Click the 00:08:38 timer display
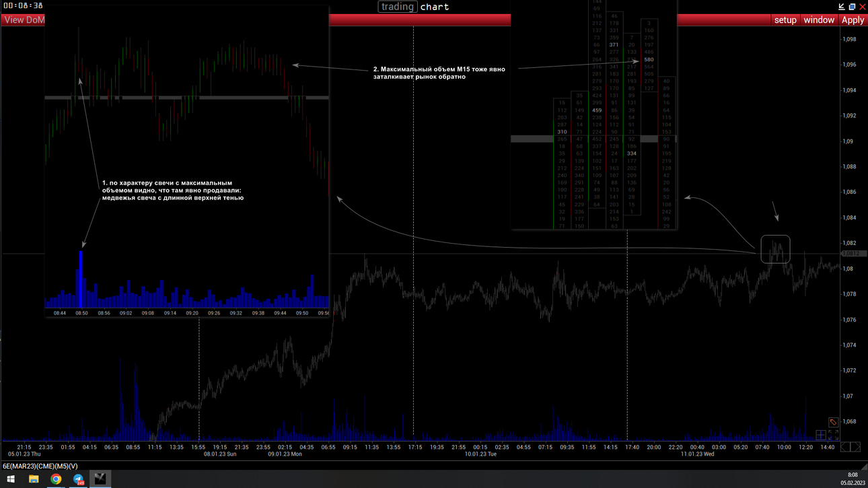Image resolution: width=868 pixels, height=488 pixels. (x=23, y=5)
